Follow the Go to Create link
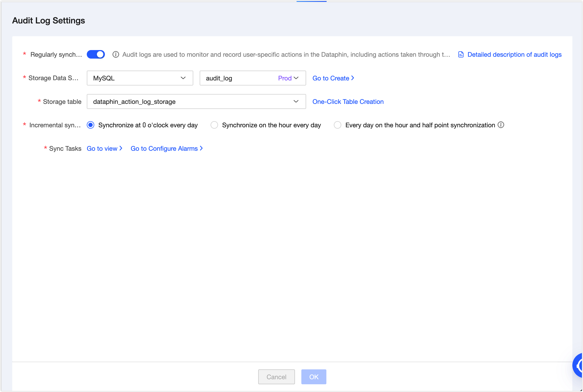 [331, 78]
